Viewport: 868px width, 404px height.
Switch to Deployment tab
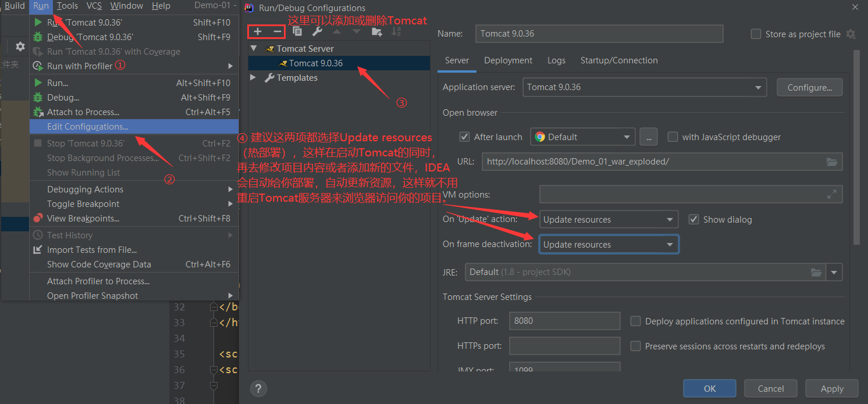pos(508,60)
